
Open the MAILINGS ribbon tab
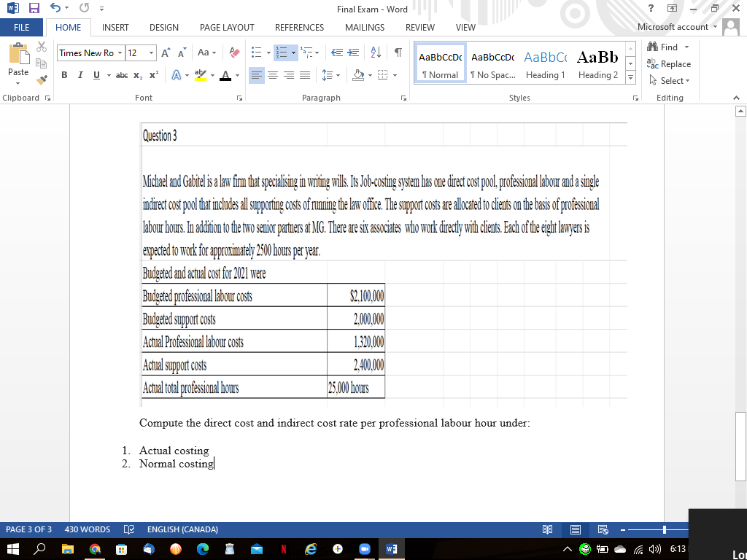[364, 28]
